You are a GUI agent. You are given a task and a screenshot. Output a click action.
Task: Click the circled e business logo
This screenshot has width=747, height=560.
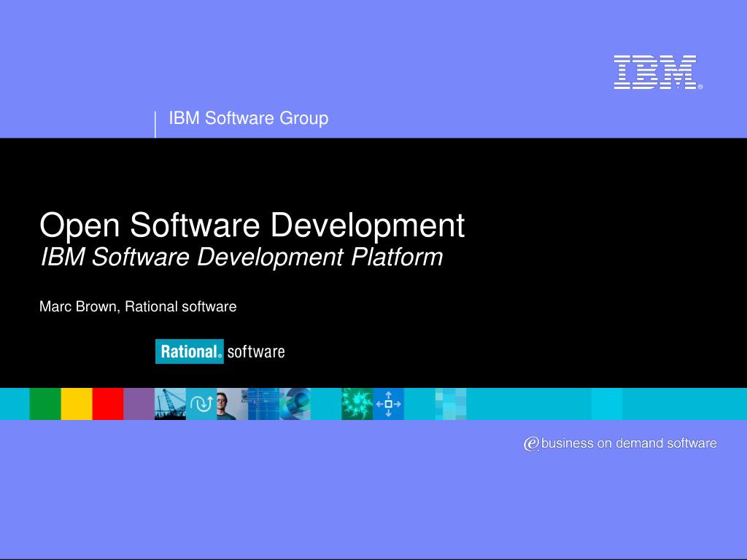click(531, 444)
